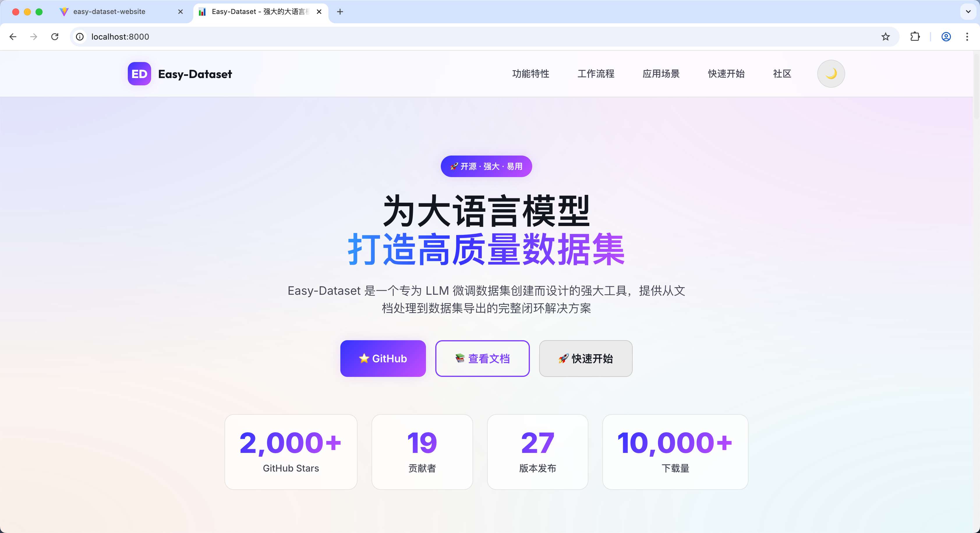
Task: Switch to the easy-dataset-website tab
Action: [x=109, y=12]
